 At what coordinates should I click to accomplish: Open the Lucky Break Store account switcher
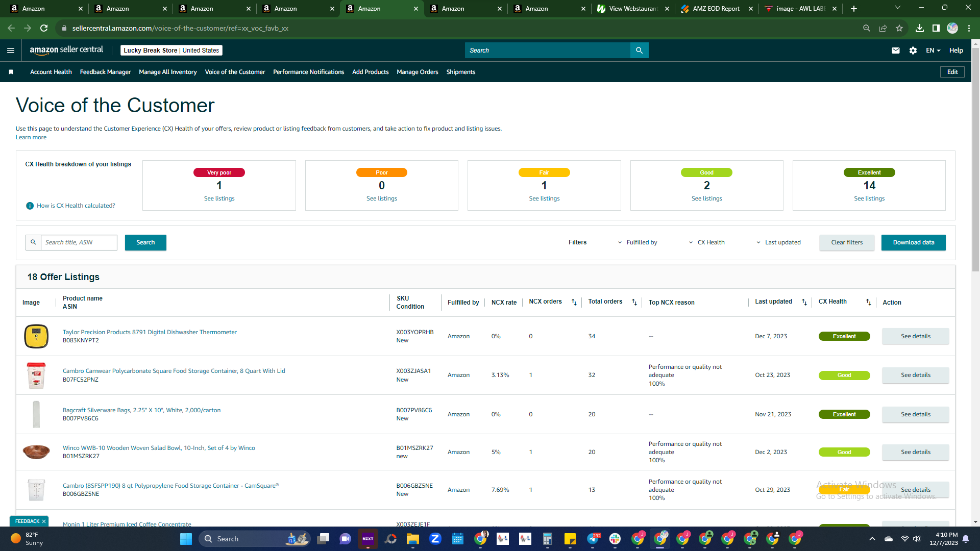click(x=171, y=51)
